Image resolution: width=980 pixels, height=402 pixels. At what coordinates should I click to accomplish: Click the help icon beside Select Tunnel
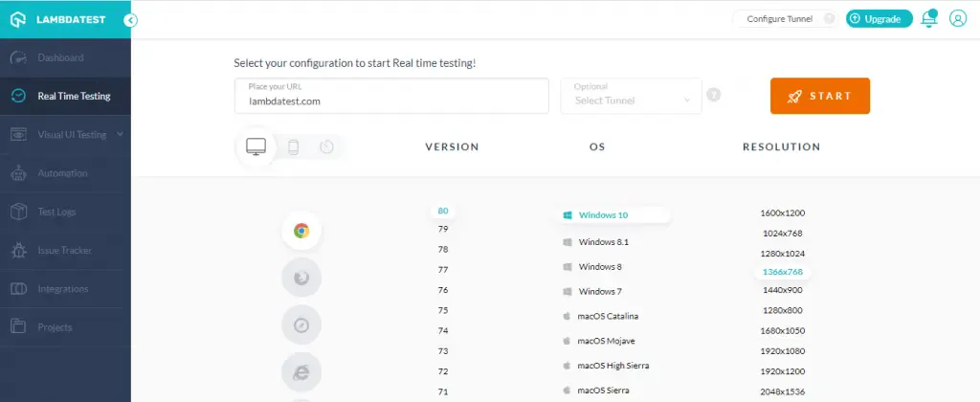pos(713,95)
